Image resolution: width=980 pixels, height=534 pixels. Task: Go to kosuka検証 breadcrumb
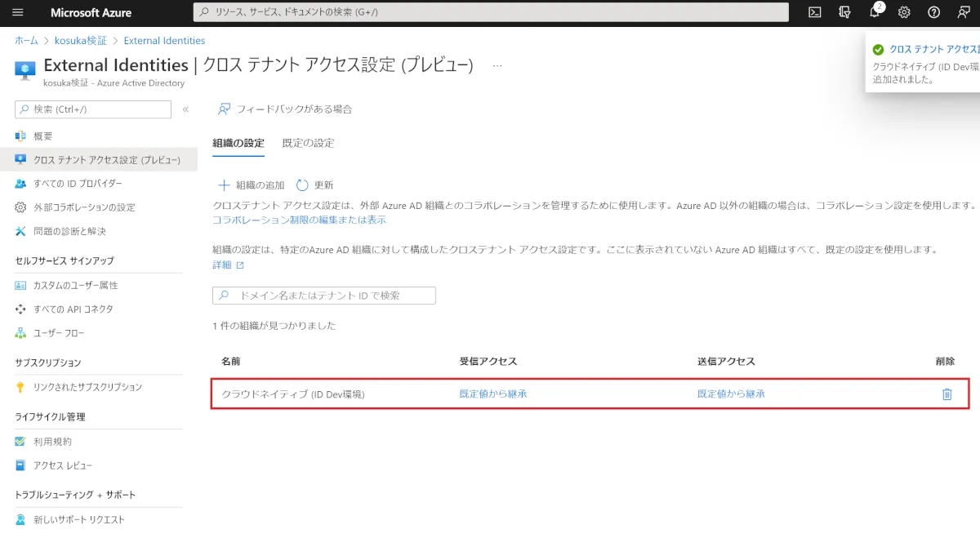pos(81,41)
